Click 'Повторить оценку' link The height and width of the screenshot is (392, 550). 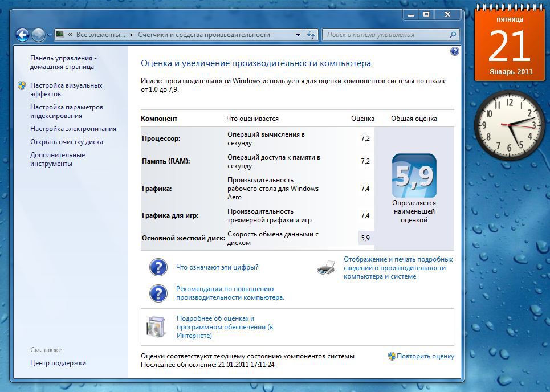click(425, 356)
